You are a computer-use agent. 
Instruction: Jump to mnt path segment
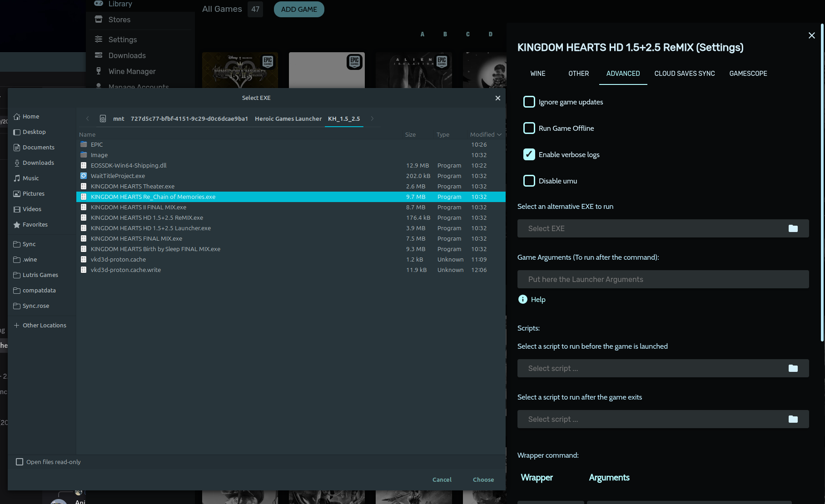(x=119, y=119)
